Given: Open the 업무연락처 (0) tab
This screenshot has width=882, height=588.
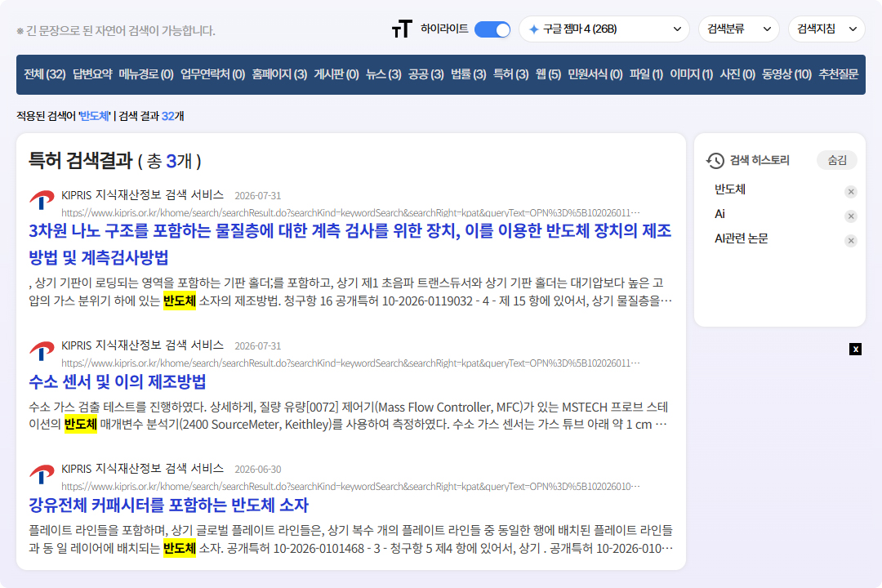Looking at the screenshot, I should click(x=212, y=74).
